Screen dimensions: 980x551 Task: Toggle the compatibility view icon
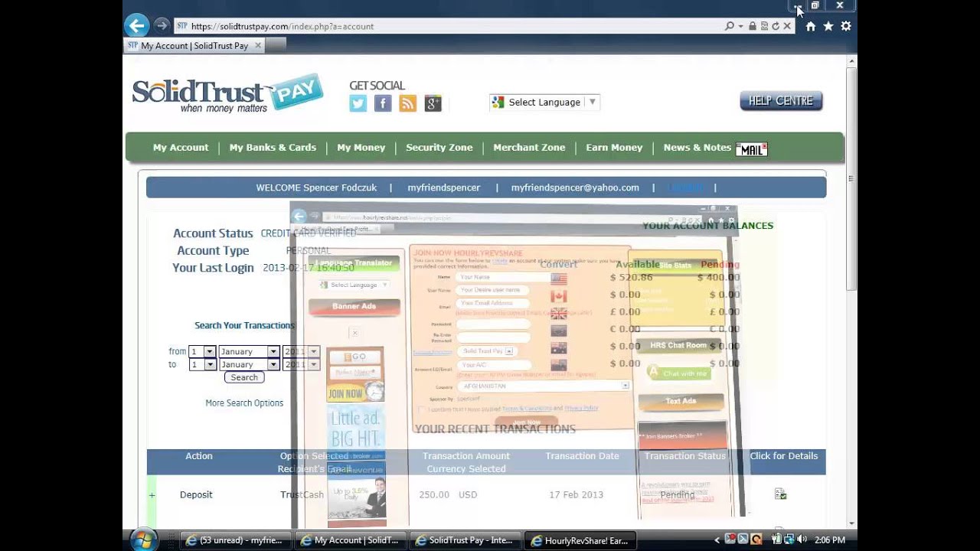(764, 26)
